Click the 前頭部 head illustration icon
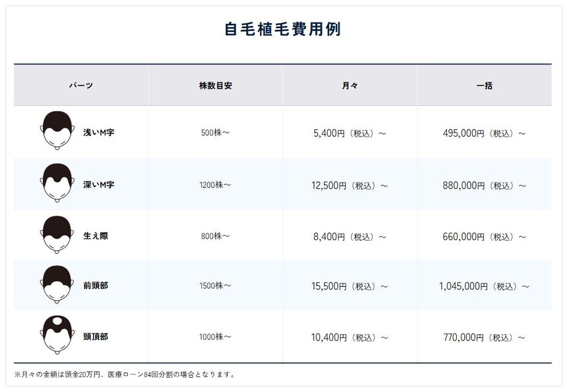Image resolution: width=568 pixels, height=392 pixels. point(57,284)
